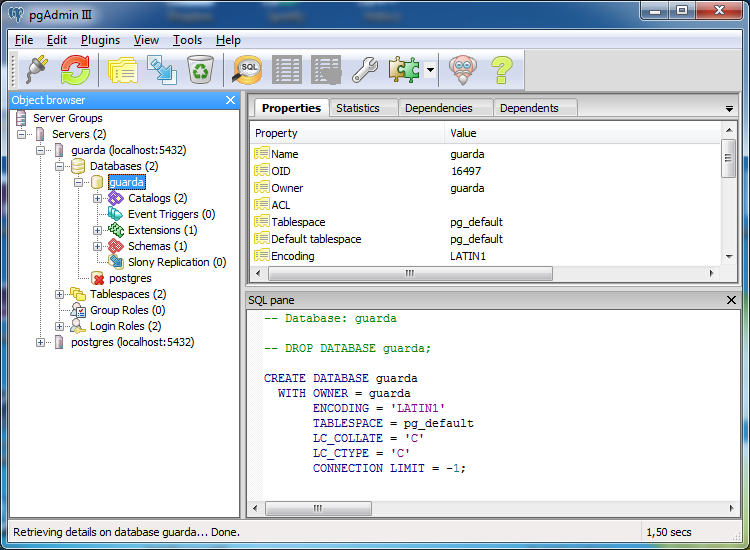Screen dimensions: 750x550
Task: Click the Extensions node icon
Action: point(115,230)
